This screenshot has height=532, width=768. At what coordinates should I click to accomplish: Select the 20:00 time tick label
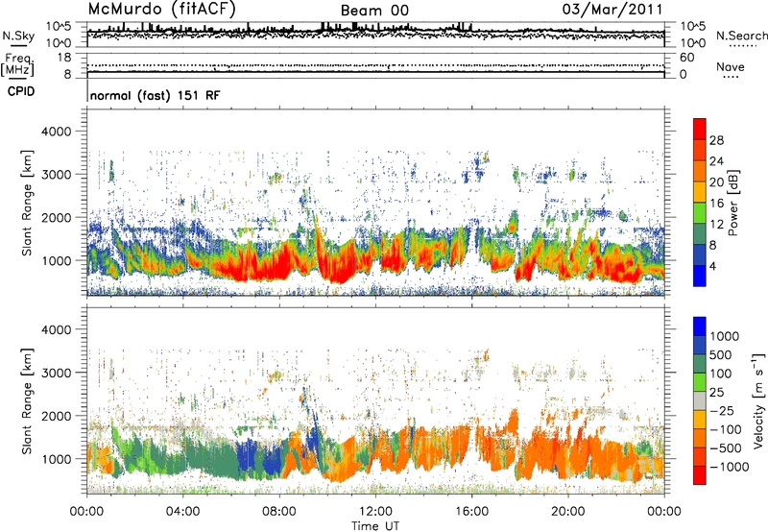click(567, 512)
